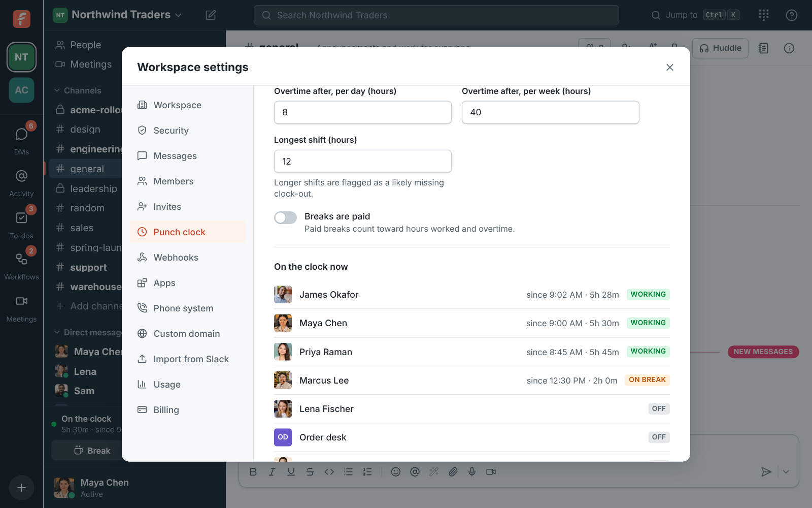812x508 pixels.
Task: Open the send options chevron
Action: click(x=786, y=472)
